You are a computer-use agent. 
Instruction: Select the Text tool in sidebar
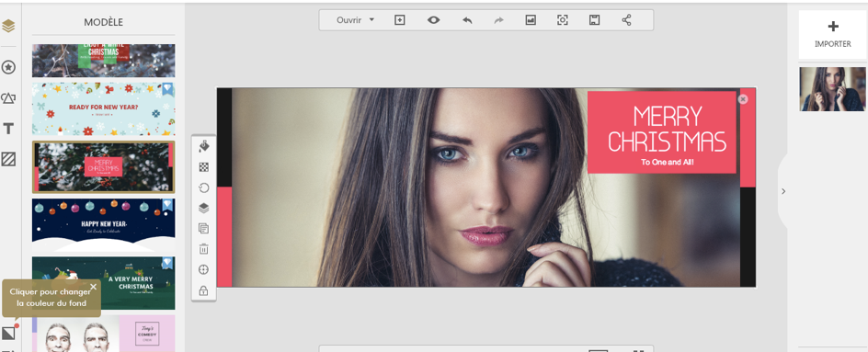click(8, 129)
